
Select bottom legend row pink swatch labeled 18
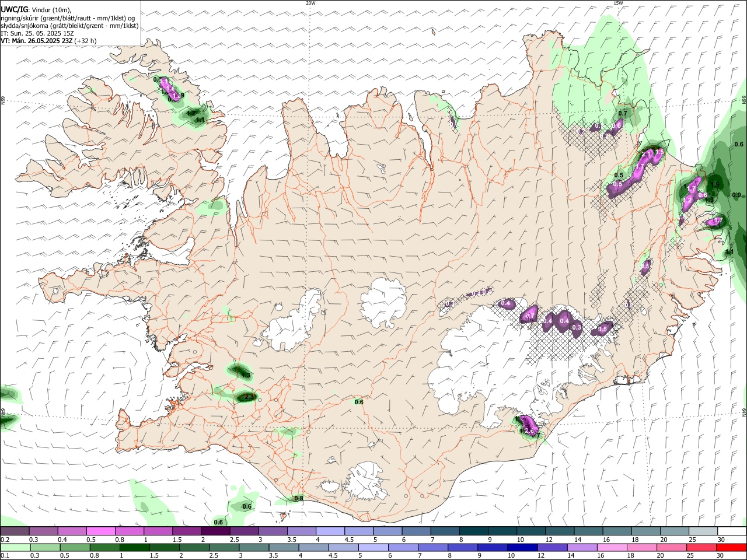642,547
